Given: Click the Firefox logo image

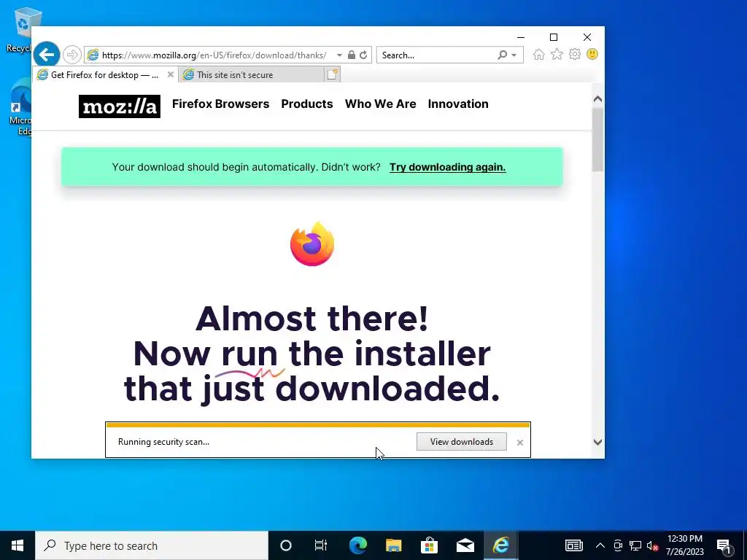Looking at the screenshot, I should click(312, 244).
